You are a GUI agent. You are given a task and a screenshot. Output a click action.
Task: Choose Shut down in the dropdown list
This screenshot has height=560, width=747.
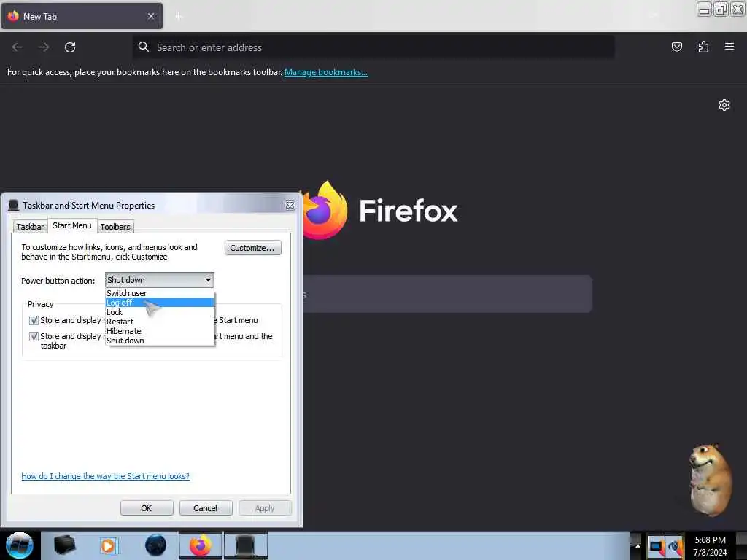click(x=160, y=341)
